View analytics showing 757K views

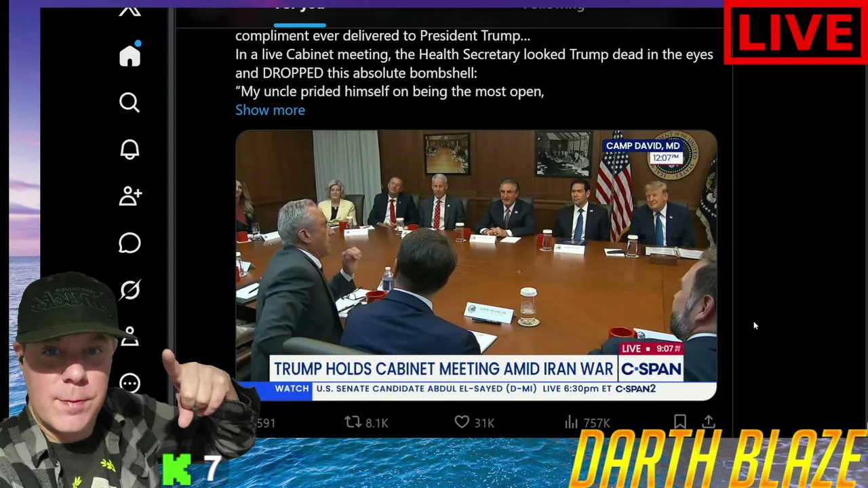pos(587,422)
